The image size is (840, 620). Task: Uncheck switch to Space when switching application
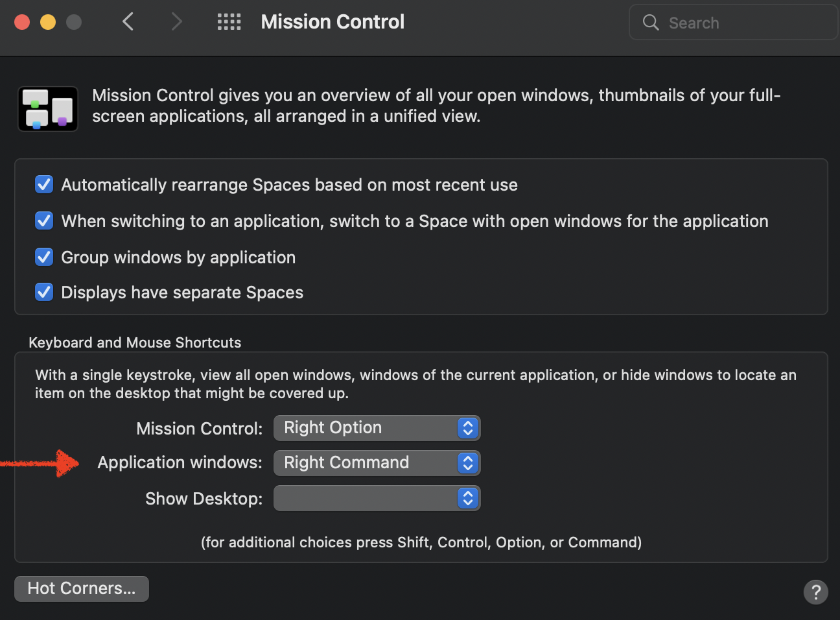44,221
